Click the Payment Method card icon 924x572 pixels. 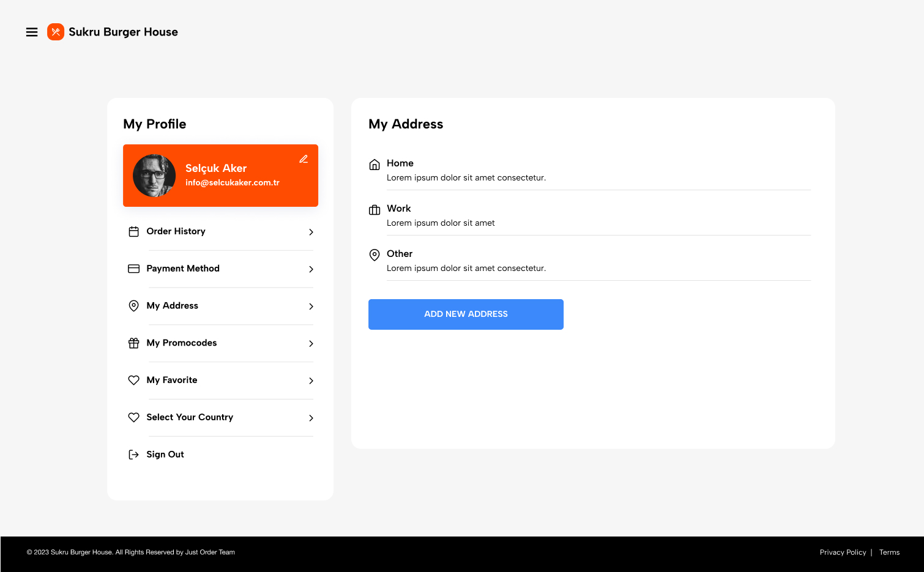133,269
